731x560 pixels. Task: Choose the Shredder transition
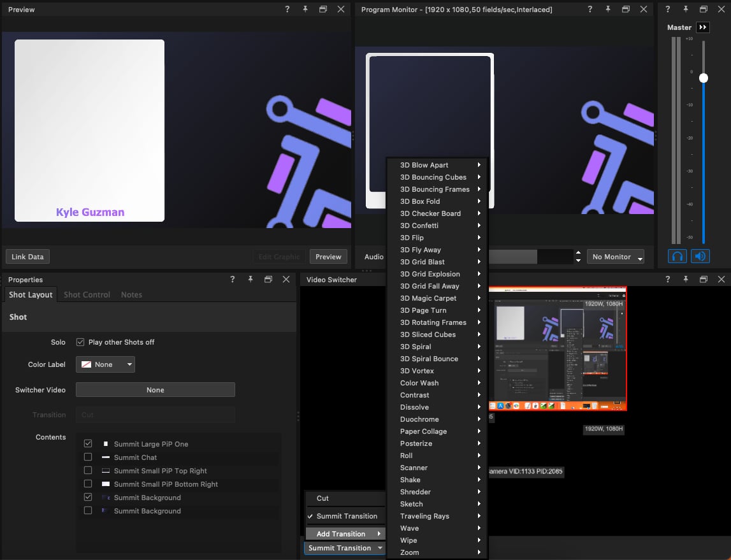437,492
